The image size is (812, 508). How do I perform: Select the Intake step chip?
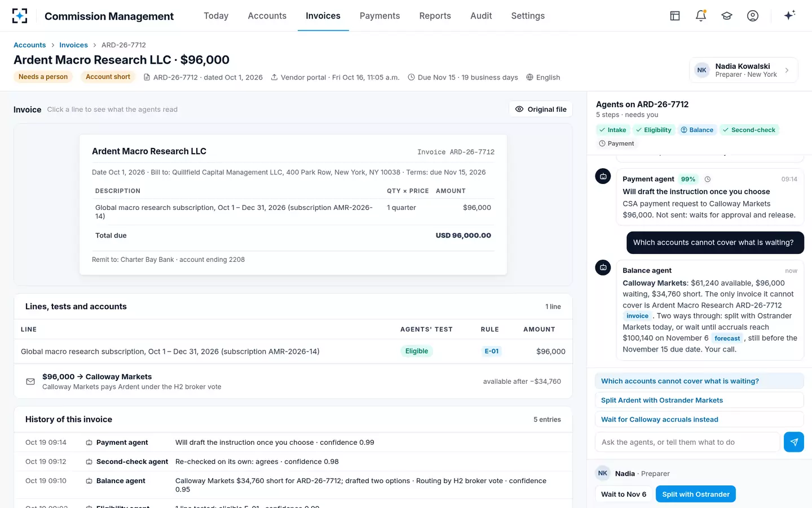(613, 130)
